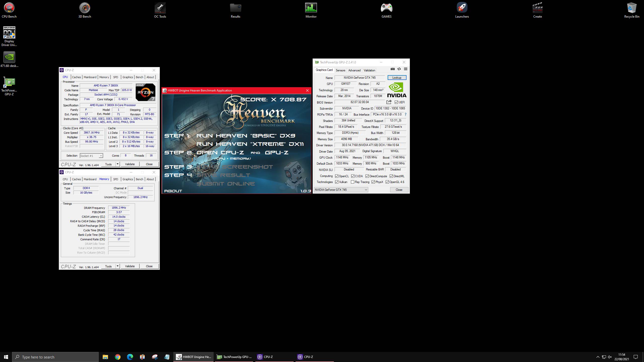Open the notification center icon
This screenshot has width=644, height=362.
pyautogui.click(x=636, y=357)
